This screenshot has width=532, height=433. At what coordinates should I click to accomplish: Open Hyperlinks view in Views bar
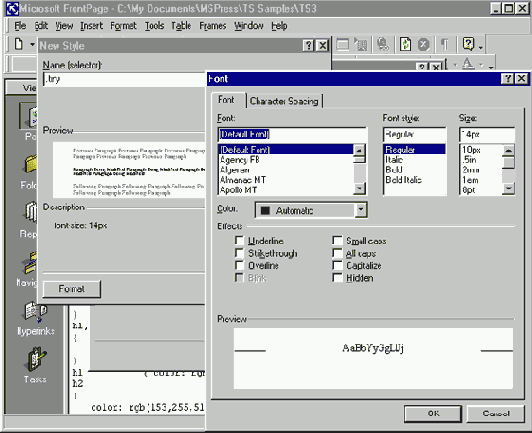tap(35, 319)
